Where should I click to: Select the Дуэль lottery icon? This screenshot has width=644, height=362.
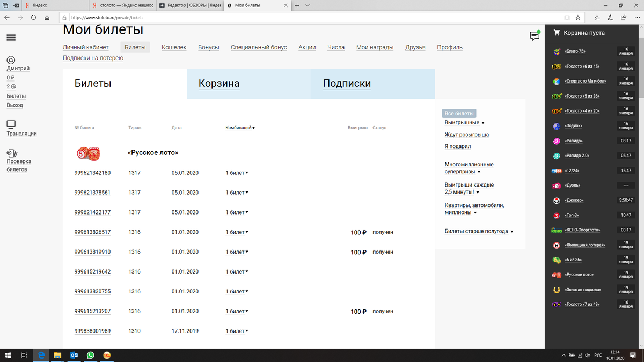[557, 186]
